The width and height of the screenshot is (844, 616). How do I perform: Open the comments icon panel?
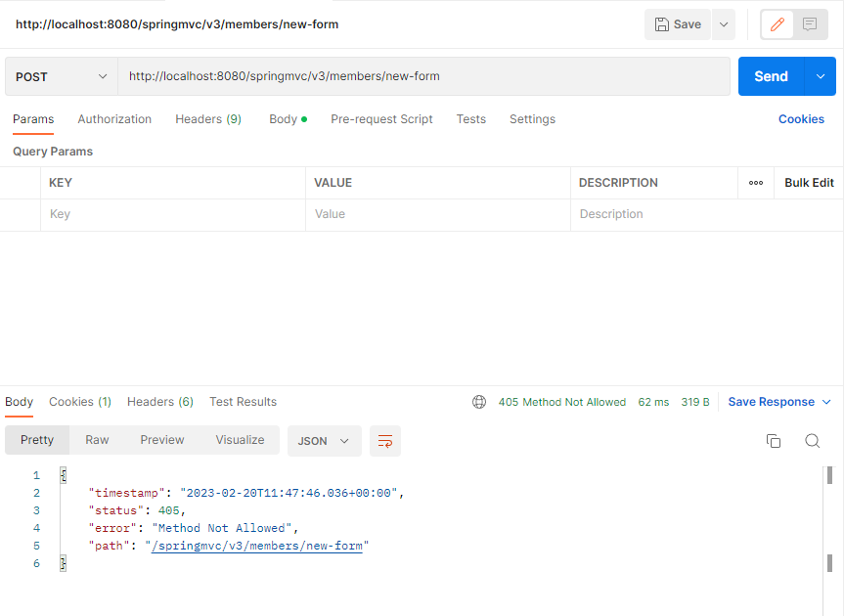point(809,24)
